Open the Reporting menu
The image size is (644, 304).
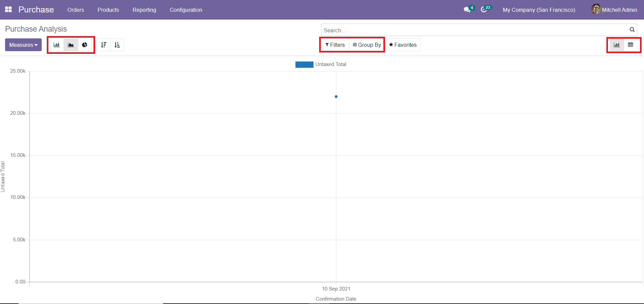(144, 10)
